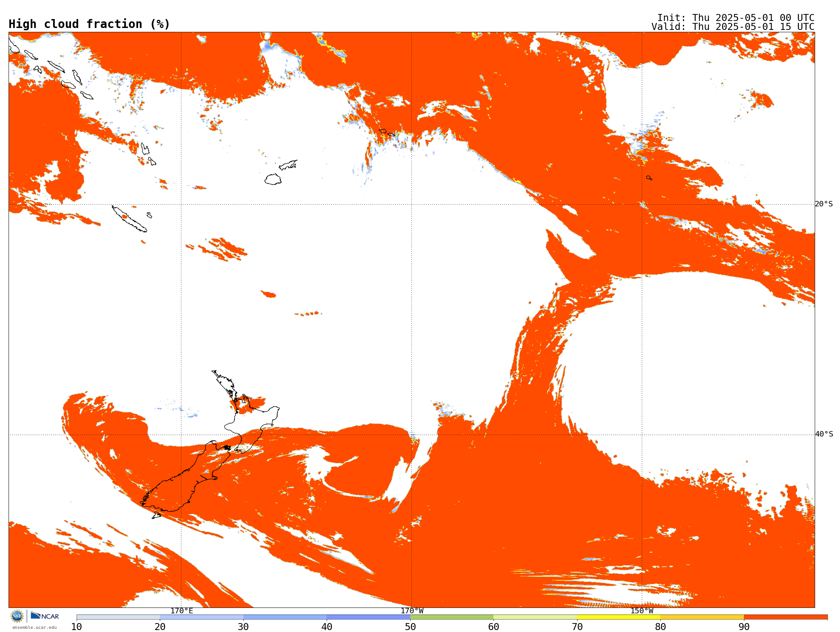Click the 170°W longitude label
The height and width of the screenshot is (632, 840).
[412, 611]
